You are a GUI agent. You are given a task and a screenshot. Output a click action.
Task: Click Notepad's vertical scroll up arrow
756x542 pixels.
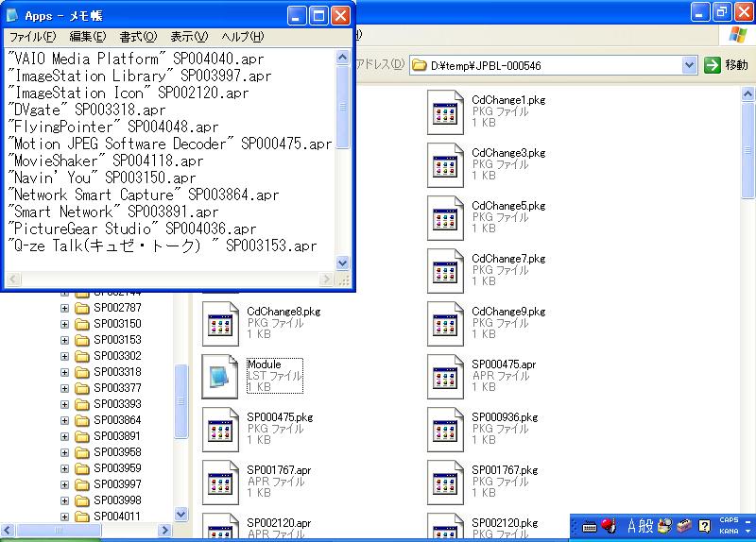[342, 58]
